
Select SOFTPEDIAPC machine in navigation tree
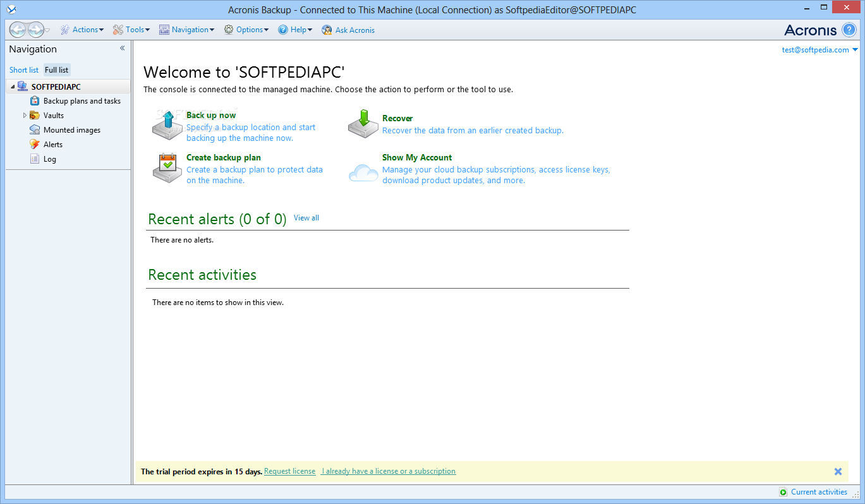[x=56, y=87]
